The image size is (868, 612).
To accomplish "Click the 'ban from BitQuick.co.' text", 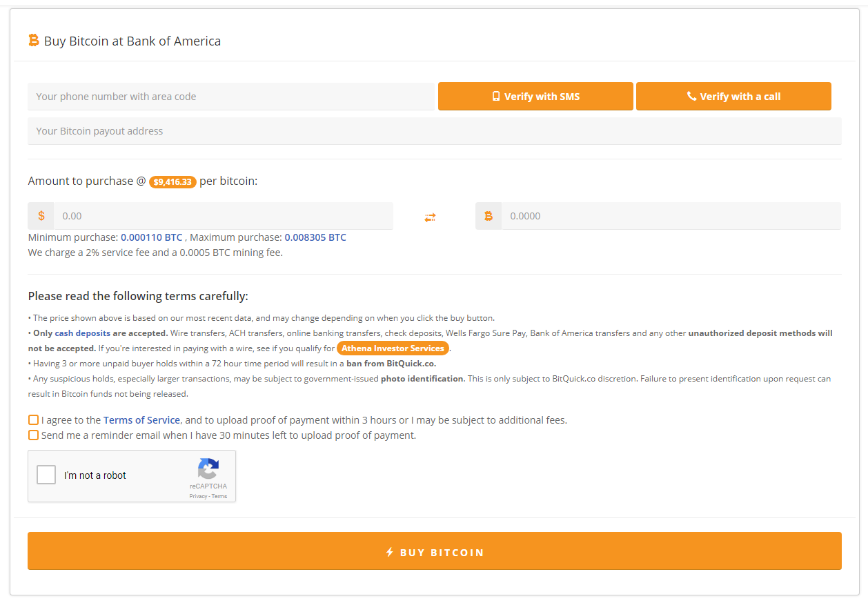I will pos(391,364).
